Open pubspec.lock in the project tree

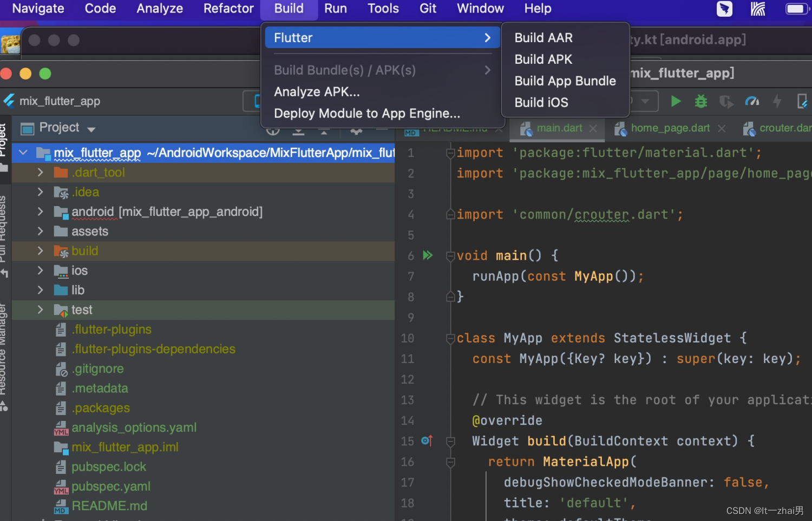point(109,467)
